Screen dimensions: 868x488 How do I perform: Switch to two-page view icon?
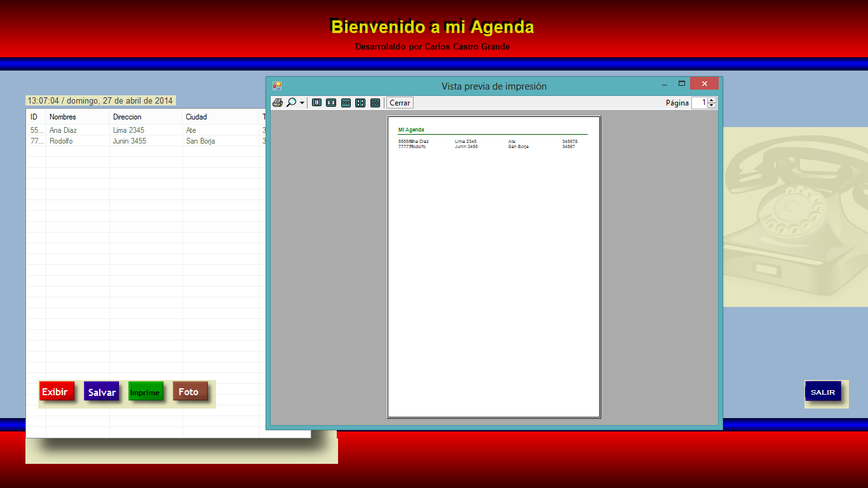[330, 102]
